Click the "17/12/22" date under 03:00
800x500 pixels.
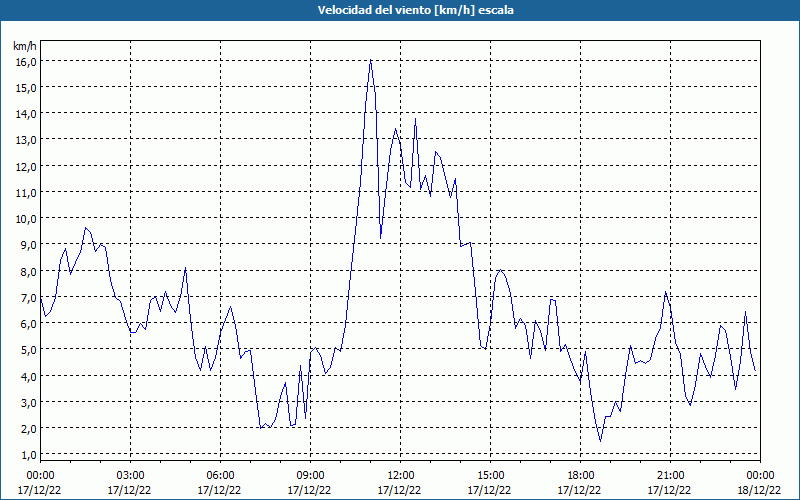(x=130, y=490)
